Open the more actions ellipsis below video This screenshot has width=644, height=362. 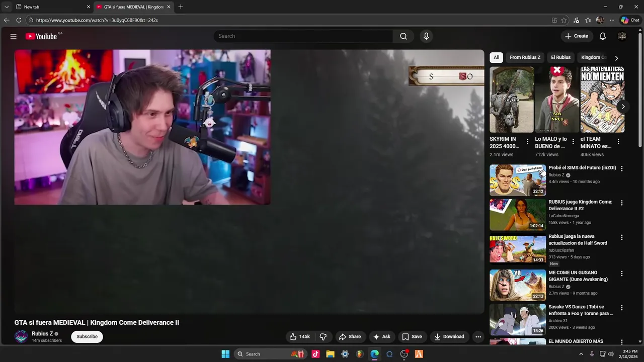click(x=478, y=337)
